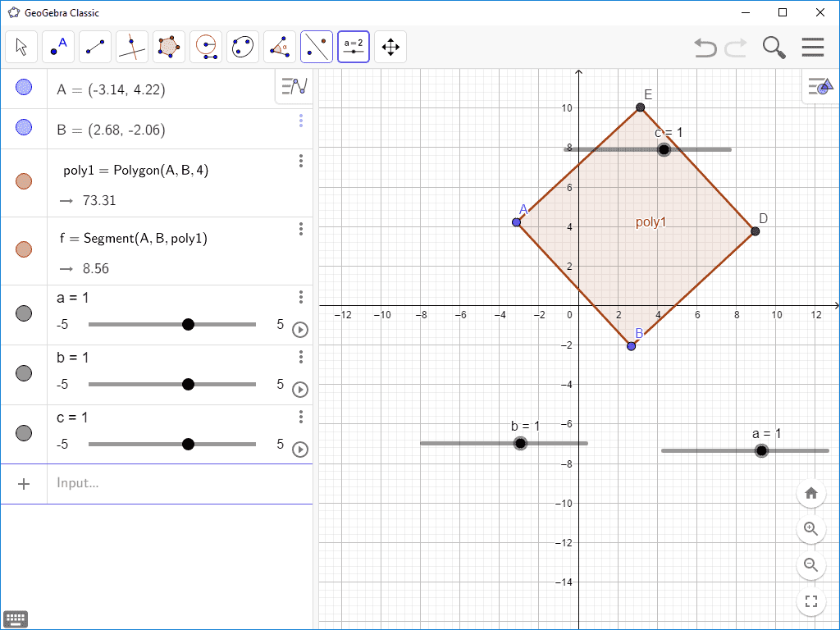Click poly1 = Polygon(A, B, 4) text
The image size is (840, 630).
(x=136, y=171)
